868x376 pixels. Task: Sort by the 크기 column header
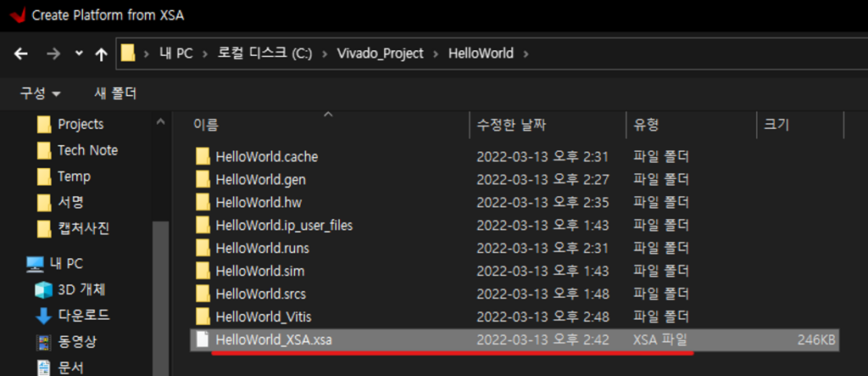click(x=776, y=125)
